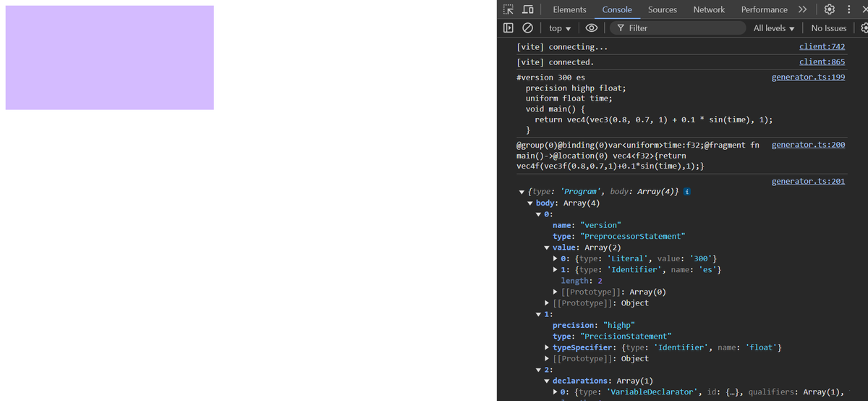Create a live expression with eye icon
Screen dimensions: 868x401
tap(592, 28)
